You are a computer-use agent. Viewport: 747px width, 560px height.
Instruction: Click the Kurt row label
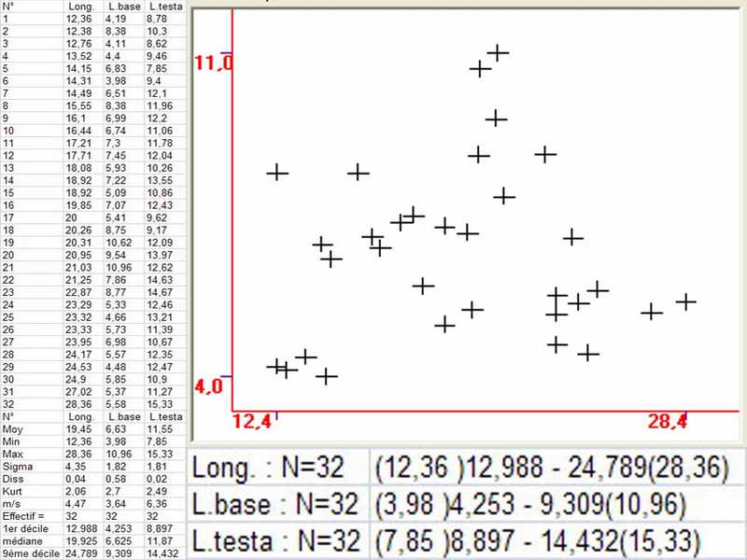click(11, 490)
